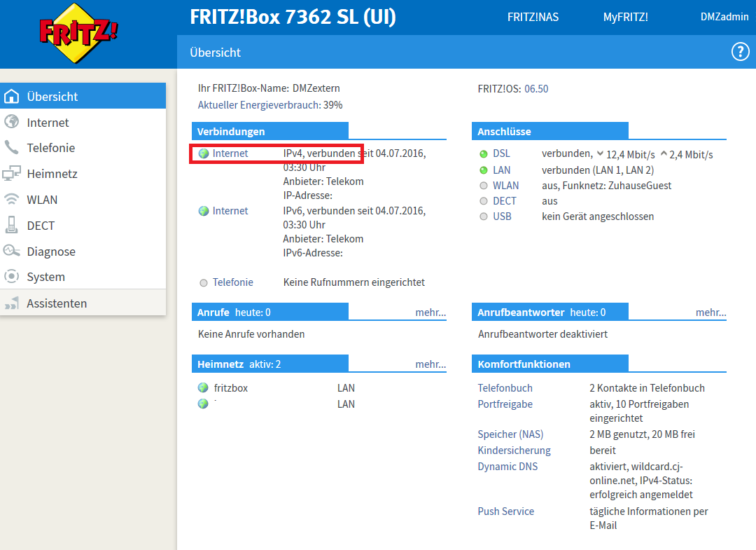Image resolution: width=756 pixels, height=550 pixels.
Task: Click the Anschlüsse section header
Action: [x=550, y=131]
